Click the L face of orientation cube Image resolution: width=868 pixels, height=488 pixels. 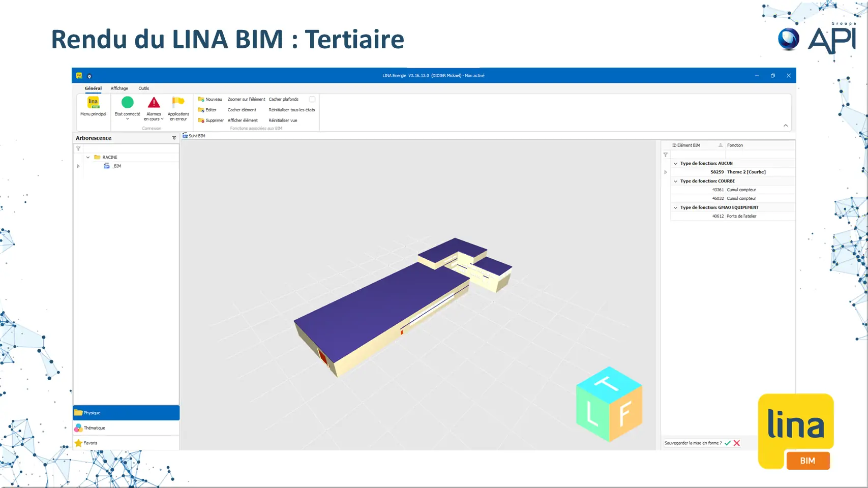click(x=592, y=414)
